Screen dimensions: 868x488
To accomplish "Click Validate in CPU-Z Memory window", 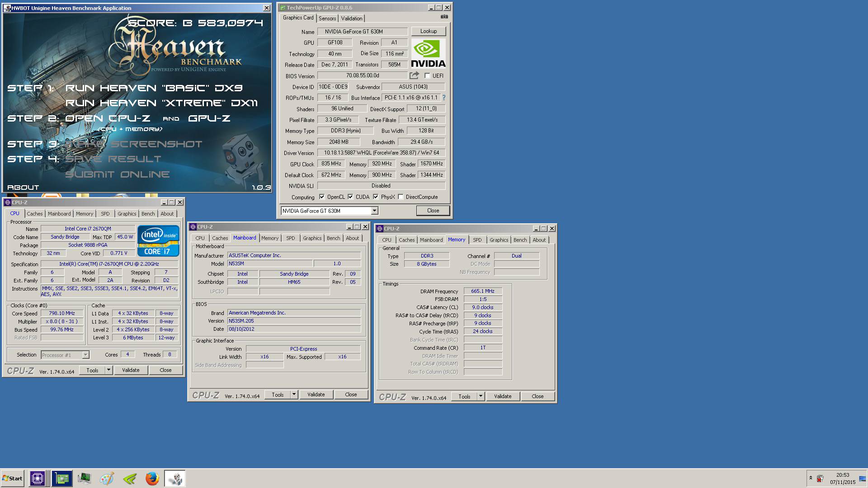I will point(503,396).
